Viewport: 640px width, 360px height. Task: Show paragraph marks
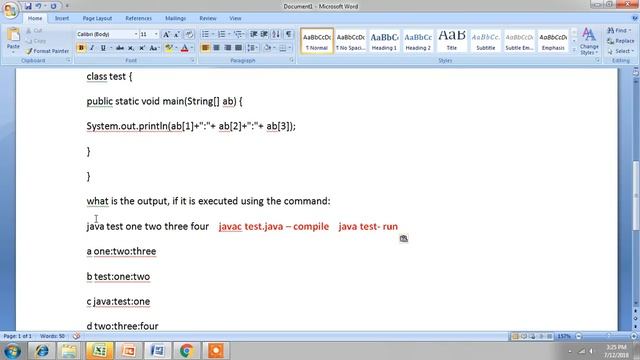pos(289,34)
